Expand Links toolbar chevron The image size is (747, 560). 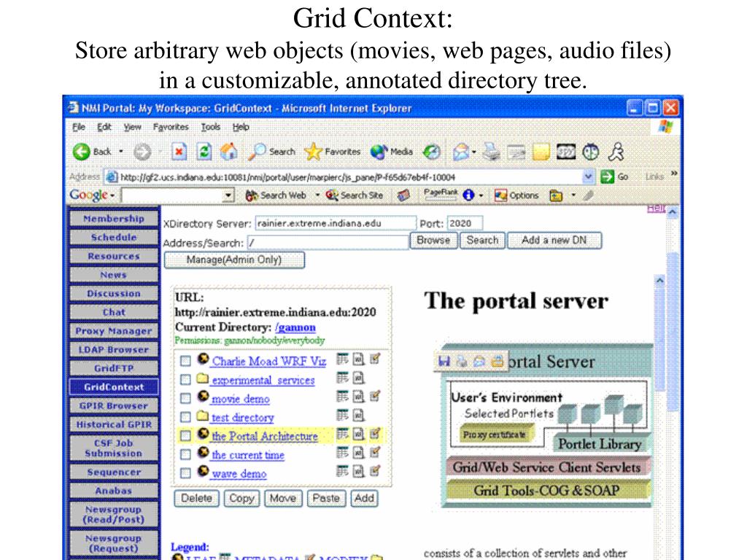point(673,174)
